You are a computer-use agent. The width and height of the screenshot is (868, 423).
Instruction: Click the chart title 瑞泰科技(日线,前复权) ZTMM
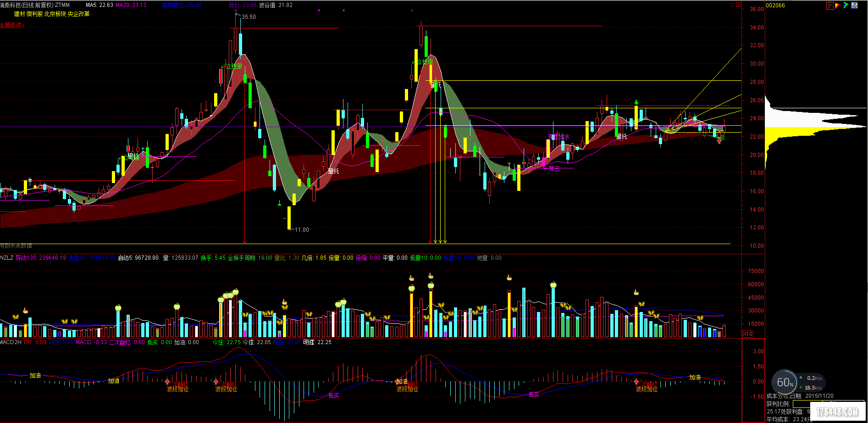click(35, 5)
